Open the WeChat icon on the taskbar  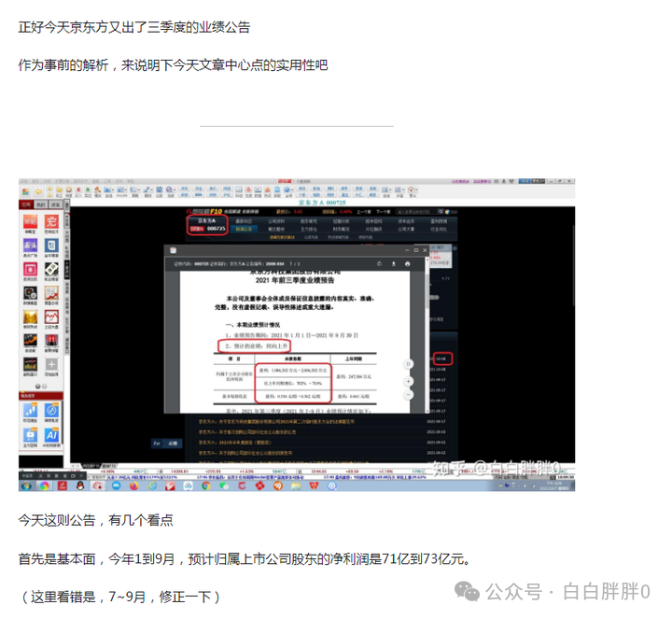point(224,486)
